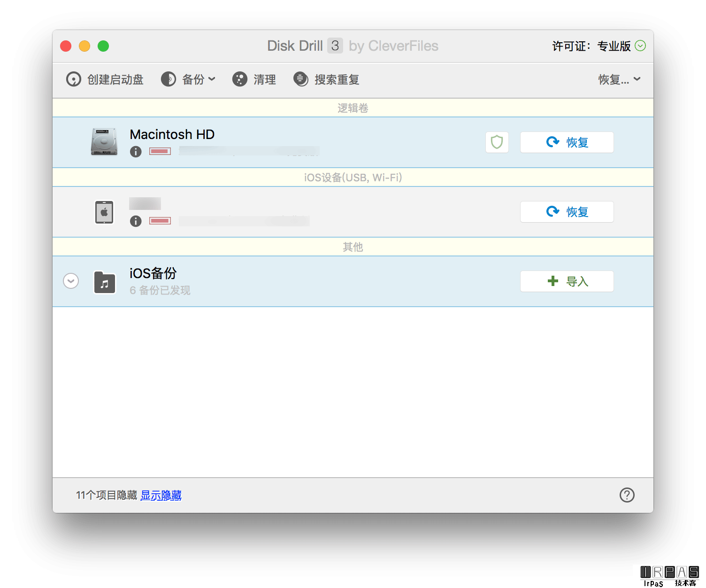Click the license status green circle icon
706x588 pixels.
(x=640, y=46)
